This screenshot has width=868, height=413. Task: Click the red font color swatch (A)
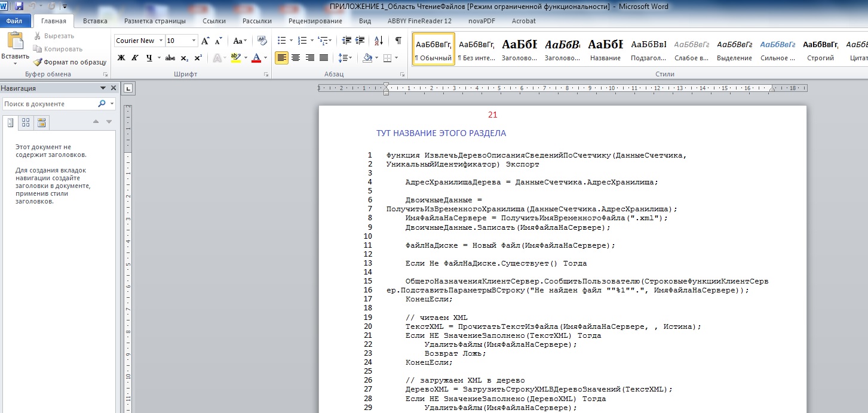pos(256,58)
